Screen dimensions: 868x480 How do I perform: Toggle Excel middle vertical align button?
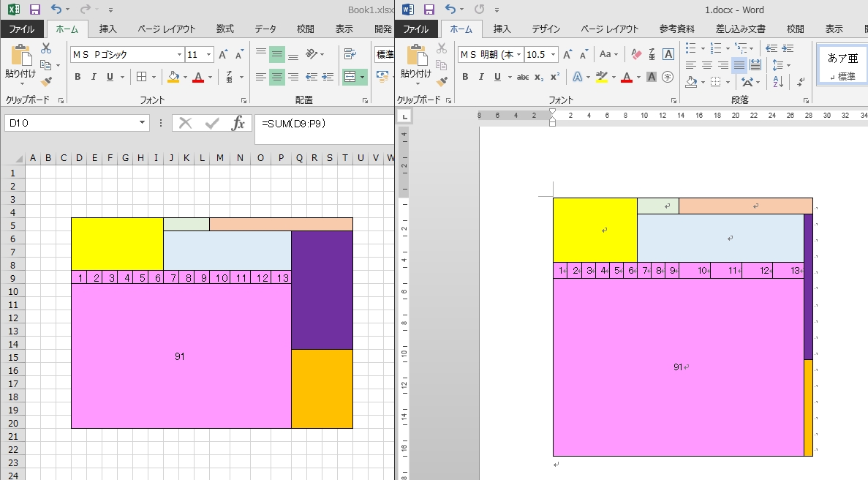[x=277, y=53]
